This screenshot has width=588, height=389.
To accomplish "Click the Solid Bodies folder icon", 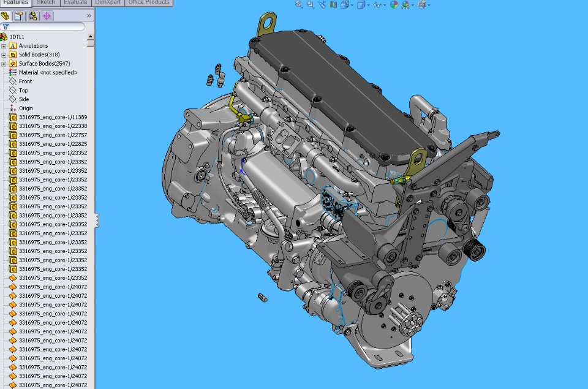I will (13, 55).
